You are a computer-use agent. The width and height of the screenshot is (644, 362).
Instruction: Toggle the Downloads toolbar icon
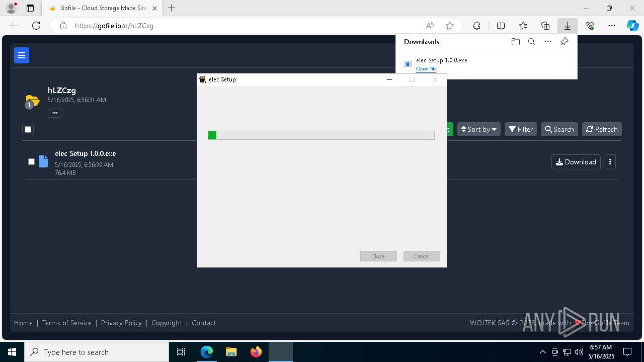click(x=567, y=26)
